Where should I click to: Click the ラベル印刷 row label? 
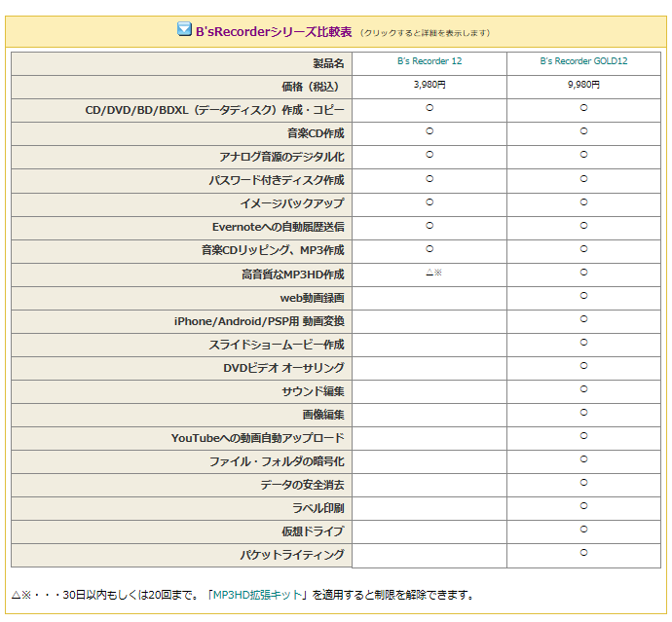point(318,508)
